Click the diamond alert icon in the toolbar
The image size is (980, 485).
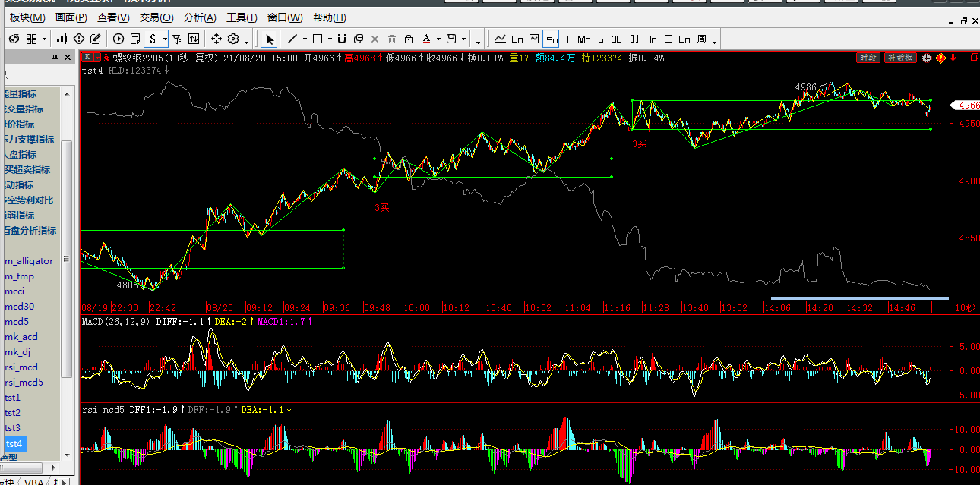[78, 39]
